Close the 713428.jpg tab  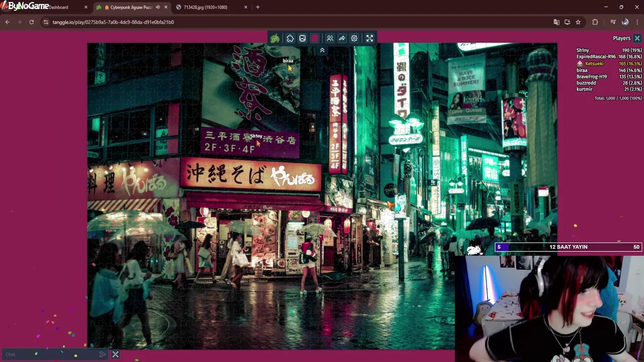pos(246,7)
